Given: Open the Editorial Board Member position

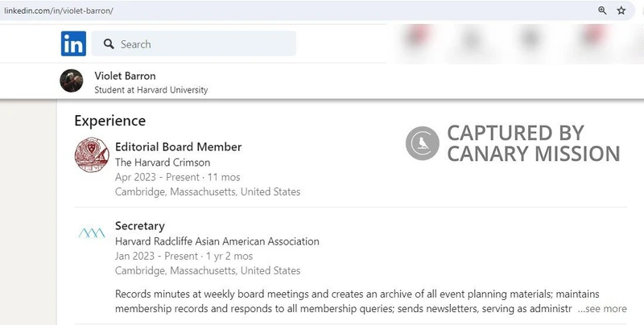Looking at the screenshot, I should pos(178,147).
